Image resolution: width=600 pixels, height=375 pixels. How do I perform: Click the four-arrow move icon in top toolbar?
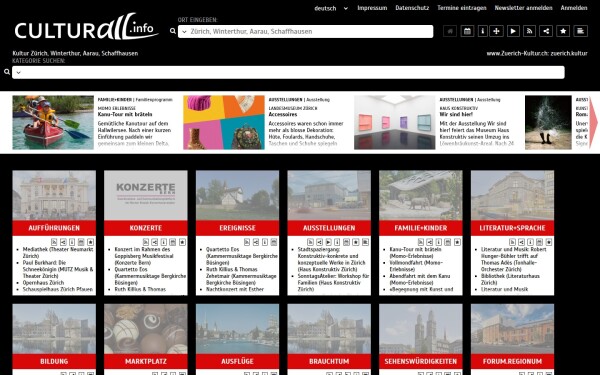point(496,31)
